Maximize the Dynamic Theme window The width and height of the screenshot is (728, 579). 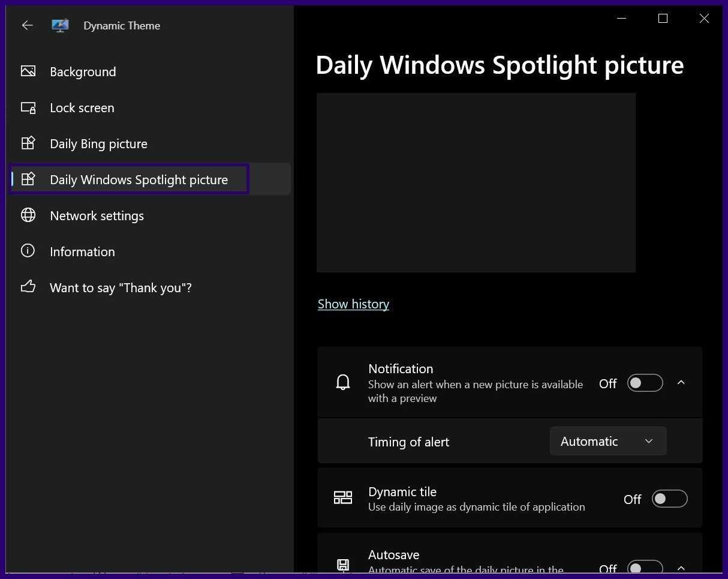tap(663, 19)
